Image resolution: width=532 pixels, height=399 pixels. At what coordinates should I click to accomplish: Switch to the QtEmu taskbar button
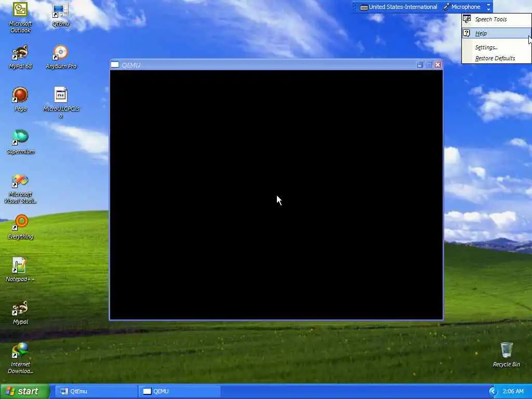tap(96, 391)
